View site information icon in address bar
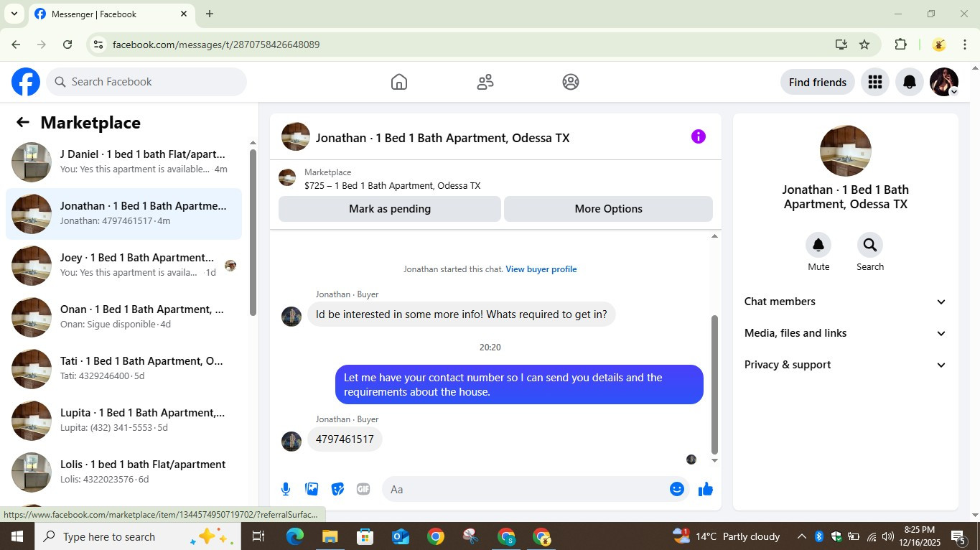Viewport: 980px width, 550px height. pos(98,45)
